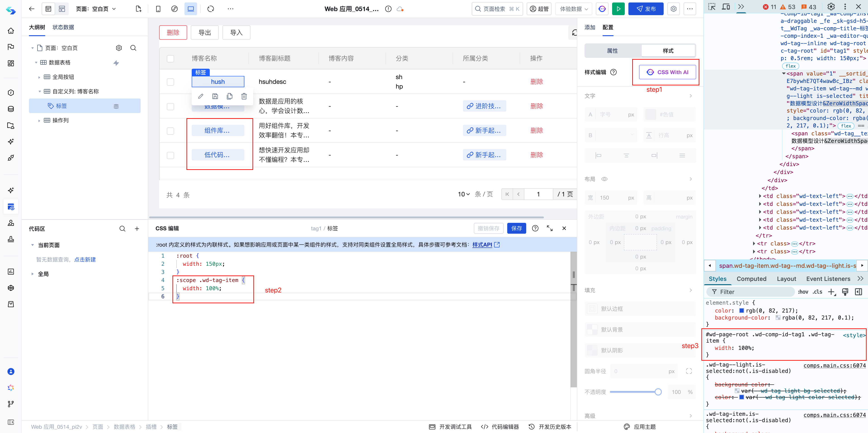Check the row checkbox for 数据是应用的核心

[170, 106]
